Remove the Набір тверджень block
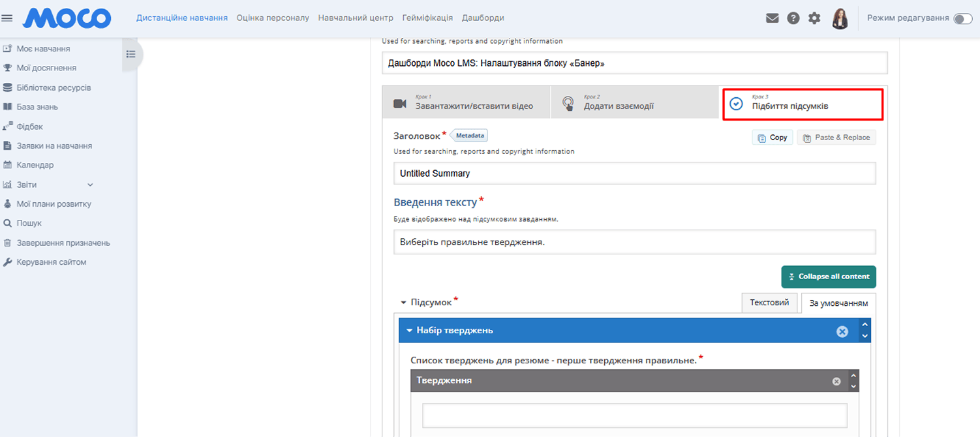 click(842, 331)
